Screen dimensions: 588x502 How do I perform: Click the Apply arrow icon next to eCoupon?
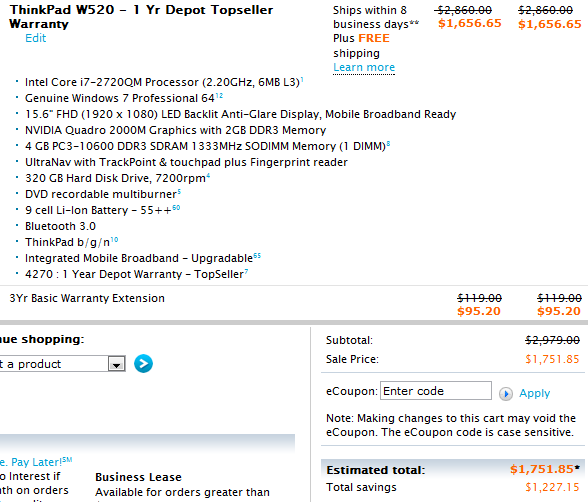tap(506, 394)
